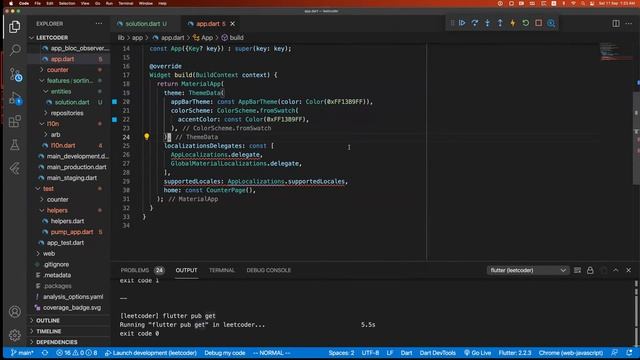Click the editor minimap

[616, 52]
